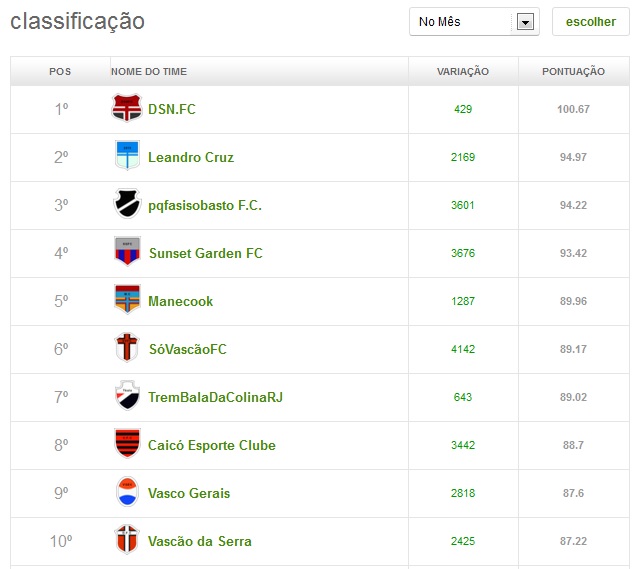Click the Manecook team crest icon
Viewport: 640px width, 569px height.
point(127,301)
